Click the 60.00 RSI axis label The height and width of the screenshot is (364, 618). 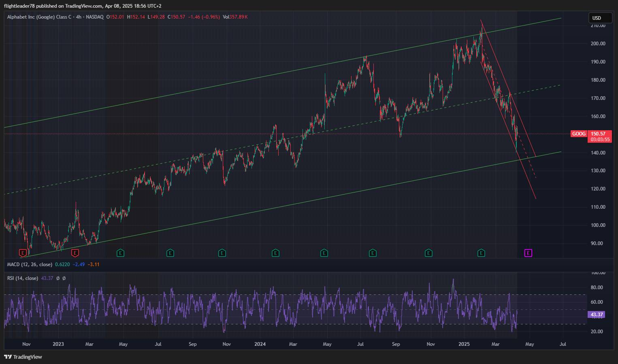point(597,302)
